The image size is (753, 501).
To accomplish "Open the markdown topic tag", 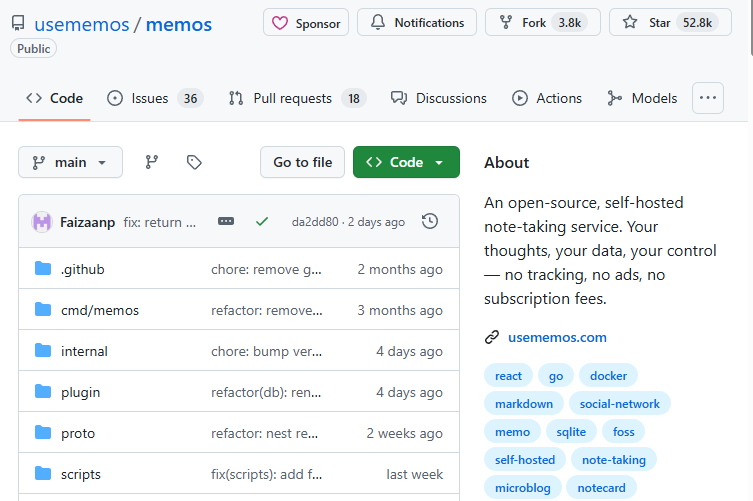I will pyautogui.click(x=524, y=403).
